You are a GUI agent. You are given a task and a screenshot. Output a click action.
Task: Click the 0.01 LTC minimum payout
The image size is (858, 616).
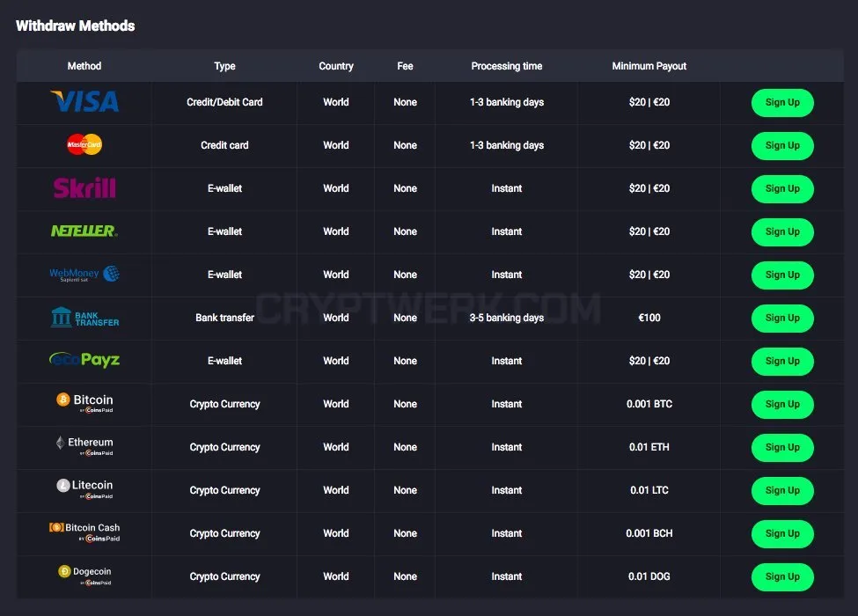[649, 490]
